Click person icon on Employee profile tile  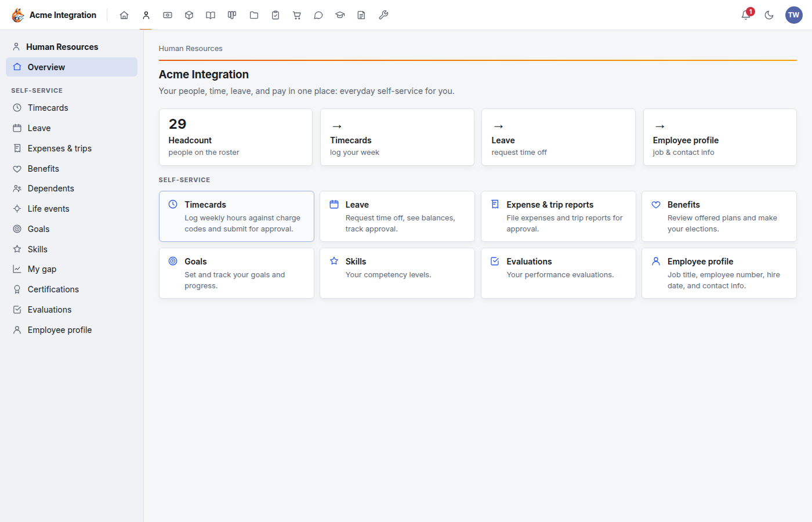tap(656, 261)
